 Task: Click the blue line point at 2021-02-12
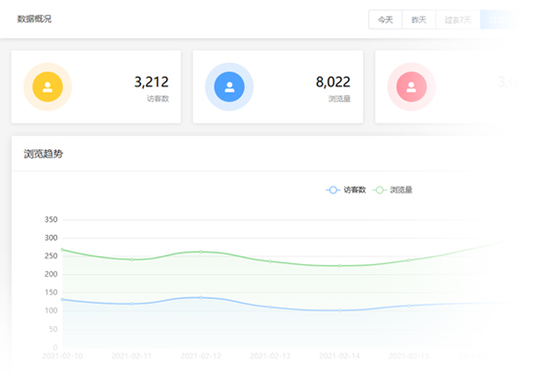tap(201, 298)
